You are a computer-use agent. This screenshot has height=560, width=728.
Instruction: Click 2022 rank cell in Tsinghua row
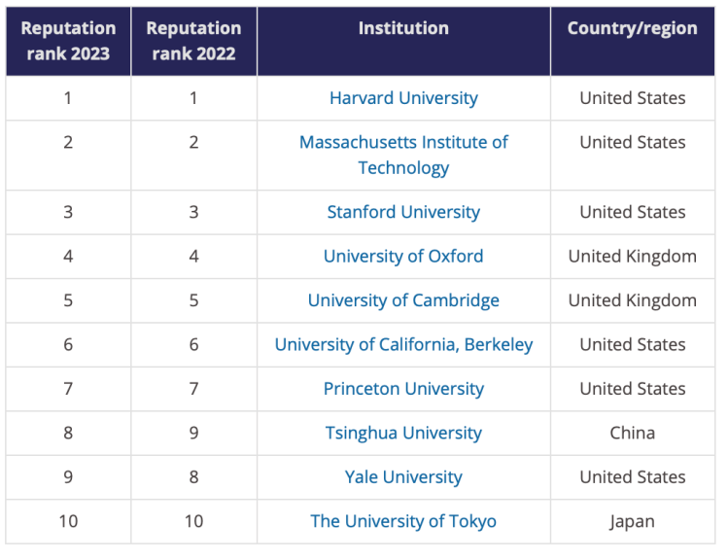click(x=193, y=434)
